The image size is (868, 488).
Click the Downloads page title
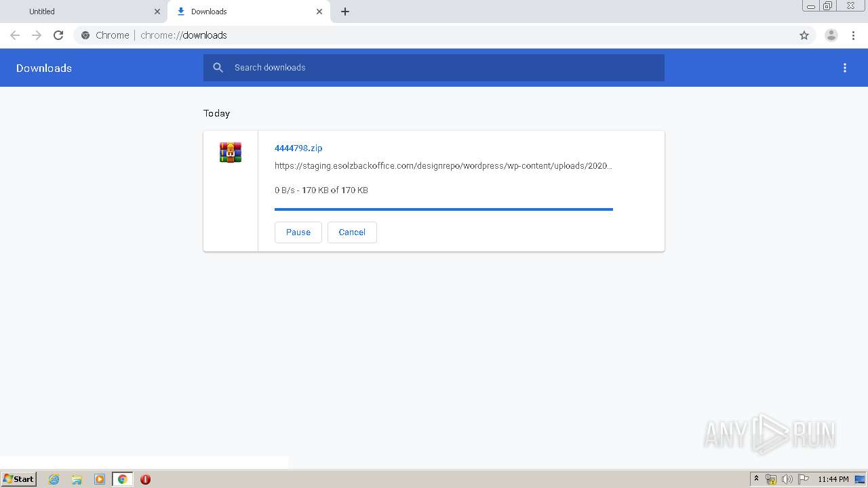tap(44, 68)
